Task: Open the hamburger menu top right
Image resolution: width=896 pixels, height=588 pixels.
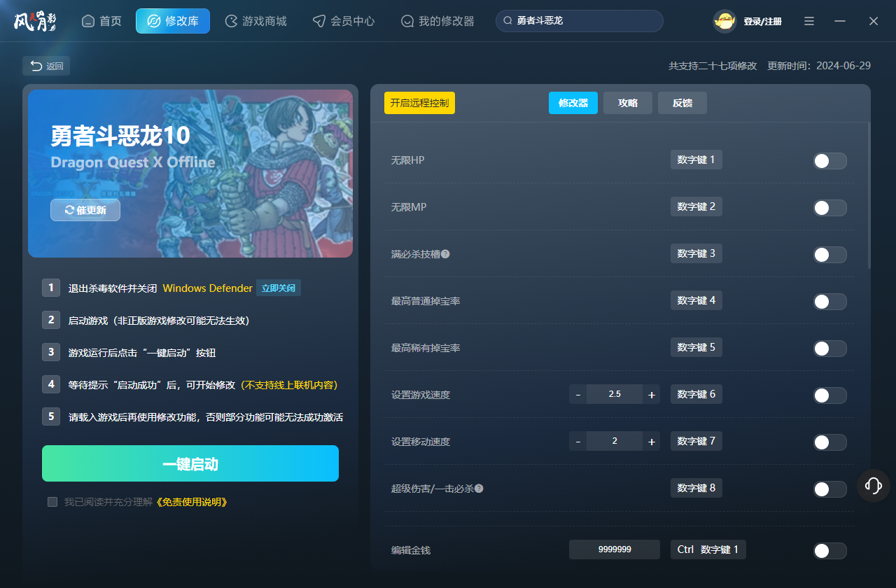Action: click(x=808, y=21)
